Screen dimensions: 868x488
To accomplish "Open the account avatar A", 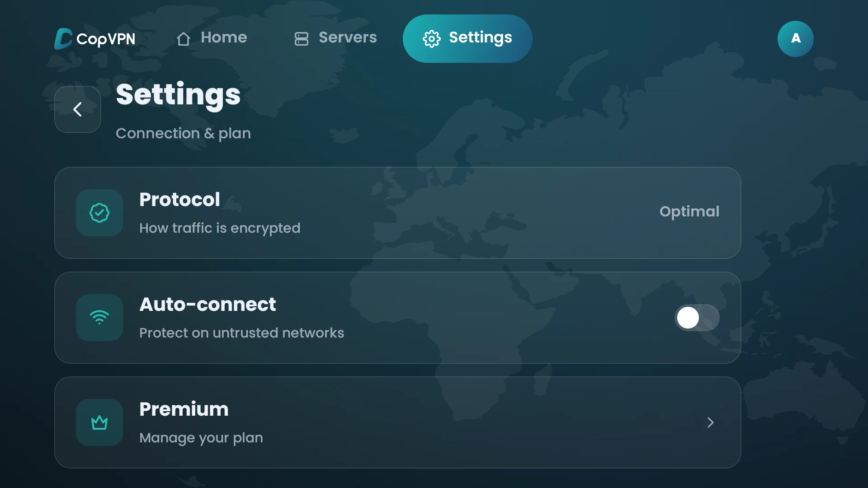I will (796, 39).
